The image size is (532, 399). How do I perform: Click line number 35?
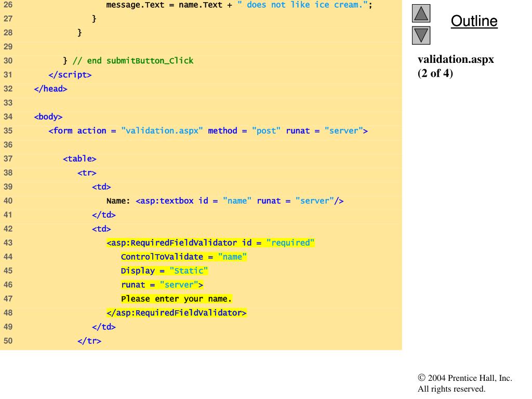click(8, 130)
